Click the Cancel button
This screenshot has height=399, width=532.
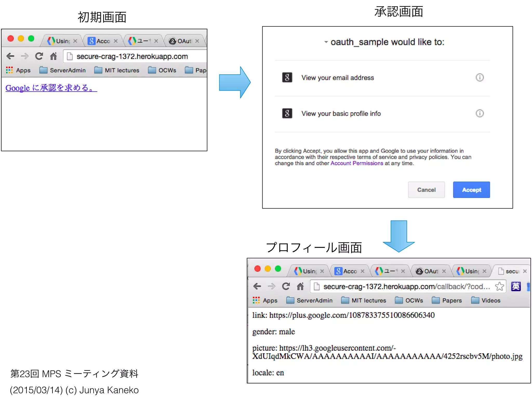[426, 190]
